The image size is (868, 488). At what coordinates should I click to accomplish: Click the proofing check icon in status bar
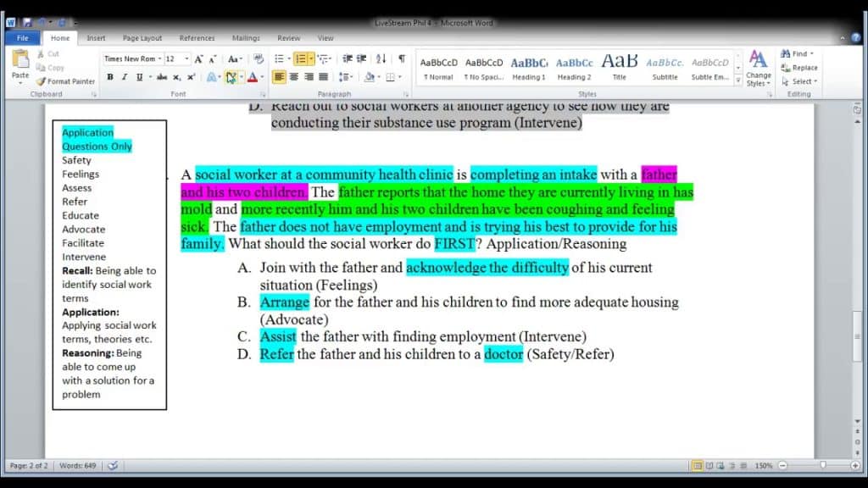click(113, 465)
